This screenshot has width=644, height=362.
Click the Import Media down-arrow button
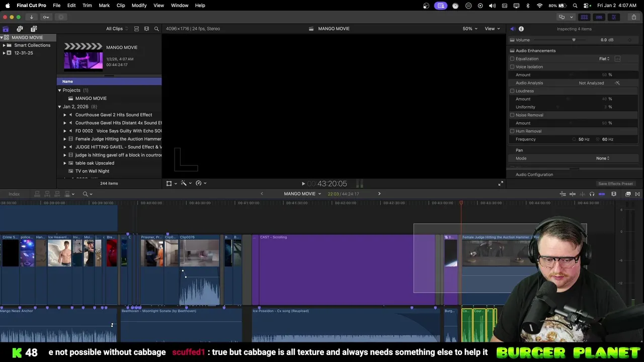(x=31, y=17)
